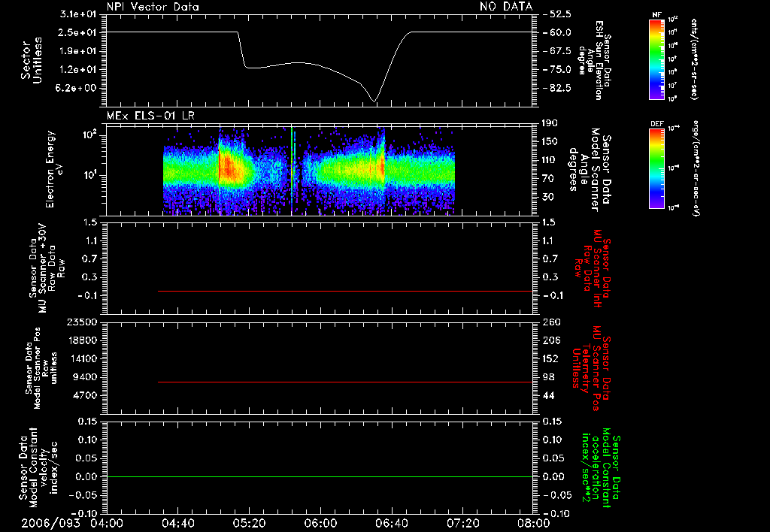Viewport: 770px width, 532px height.
Task: Click the '2.5e+01' sector axis value
Action: (x=78, y=32)
